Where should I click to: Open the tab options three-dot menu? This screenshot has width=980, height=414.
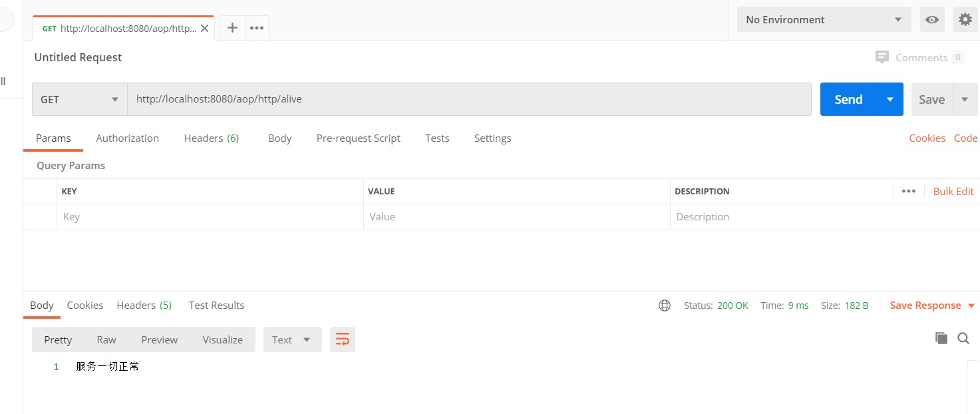pyautogui.click(x=257, y=28)
